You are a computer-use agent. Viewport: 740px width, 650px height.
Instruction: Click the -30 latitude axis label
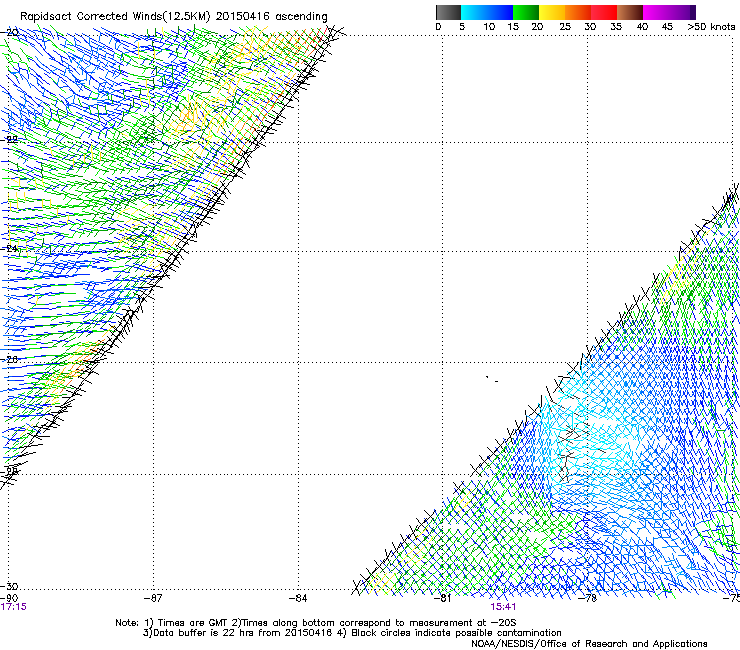click(9, 586)
